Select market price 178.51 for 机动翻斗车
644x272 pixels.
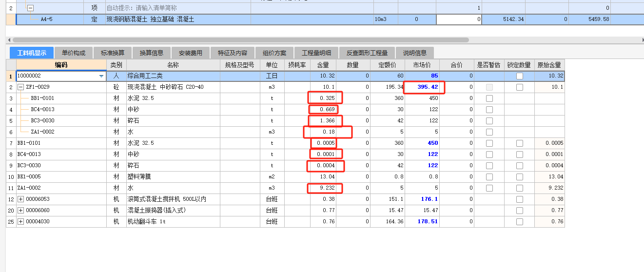tap(422, 222)
